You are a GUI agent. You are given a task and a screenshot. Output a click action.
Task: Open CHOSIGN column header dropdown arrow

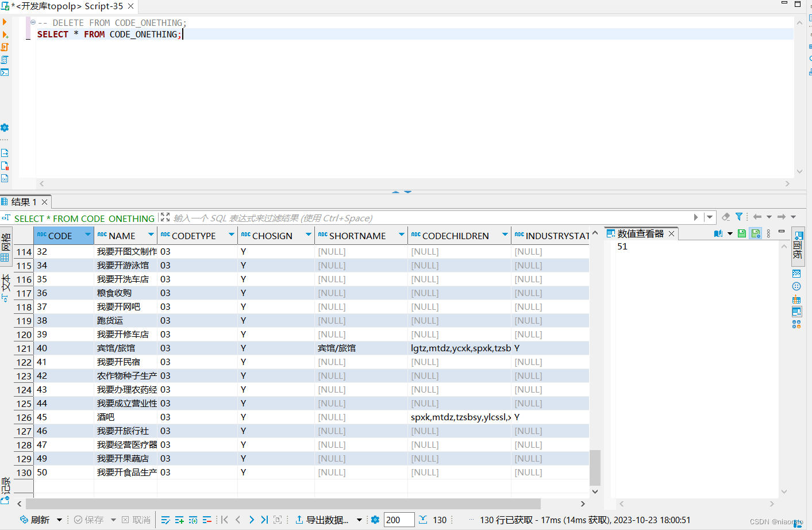[309, 235]
